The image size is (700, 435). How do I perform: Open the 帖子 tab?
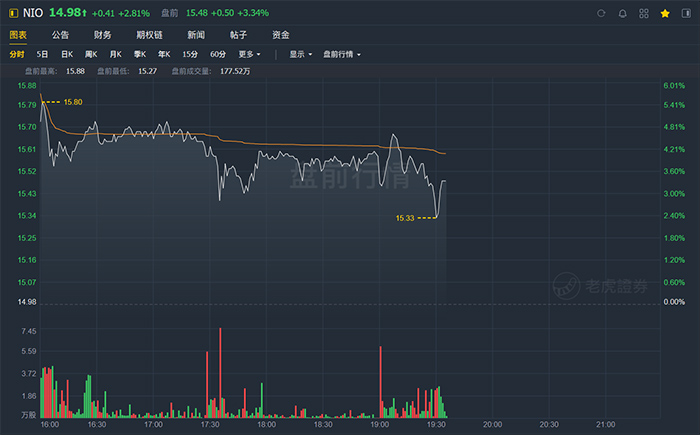point(238,35)
